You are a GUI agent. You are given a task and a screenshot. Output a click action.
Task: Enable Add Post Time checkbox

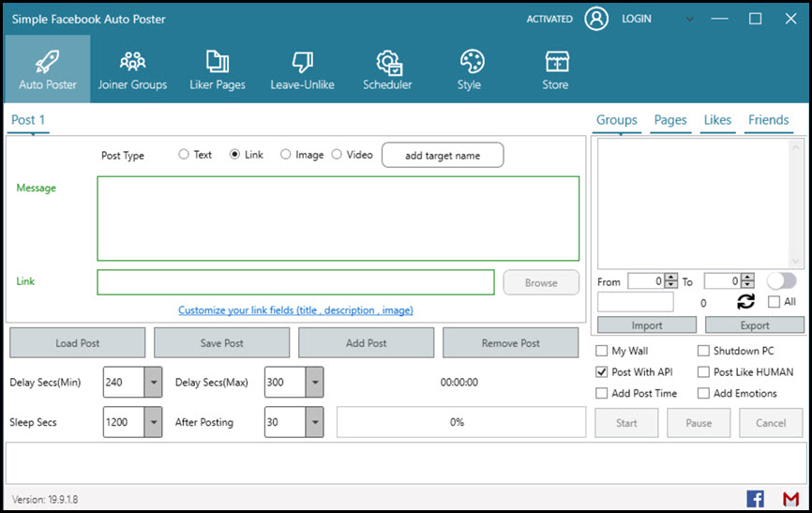coord(601,393)
